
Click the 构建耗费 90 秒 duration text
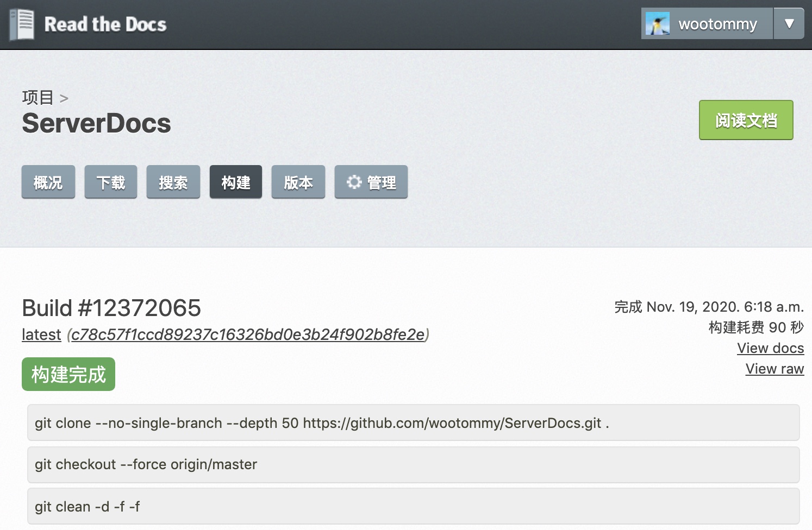click(756, 327)
